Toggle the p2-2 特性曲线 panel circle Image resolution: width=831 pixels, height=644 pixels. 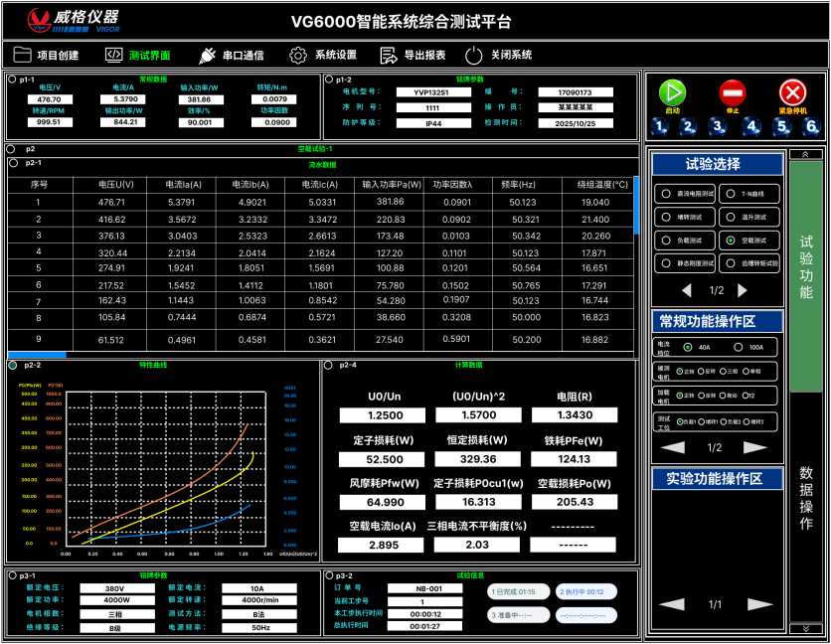[x=13, y=365]
